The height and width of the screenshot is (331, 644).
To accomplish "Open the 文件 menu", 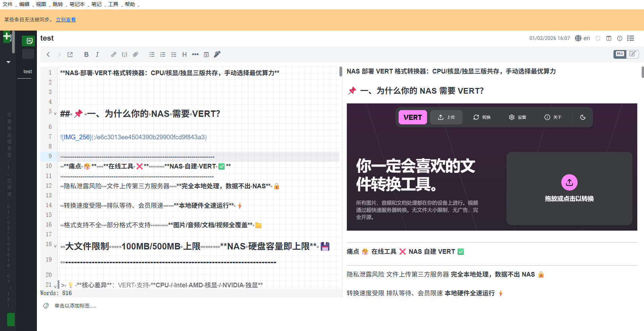I will [x=8, y=4].
